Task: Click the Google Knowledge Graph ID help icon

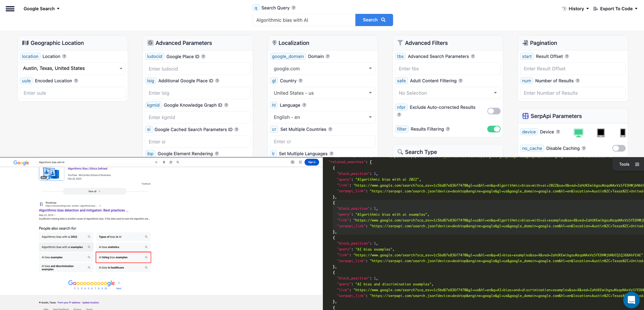Action: click(x=226, y=105)
